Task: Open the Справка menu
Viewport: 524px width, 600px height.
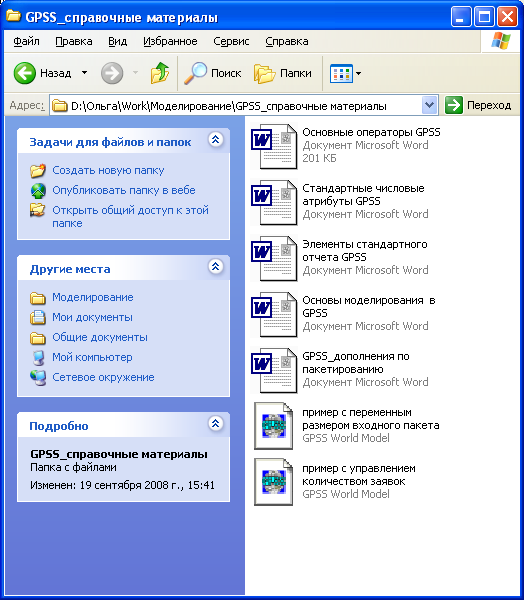Action: coord(287,41)
